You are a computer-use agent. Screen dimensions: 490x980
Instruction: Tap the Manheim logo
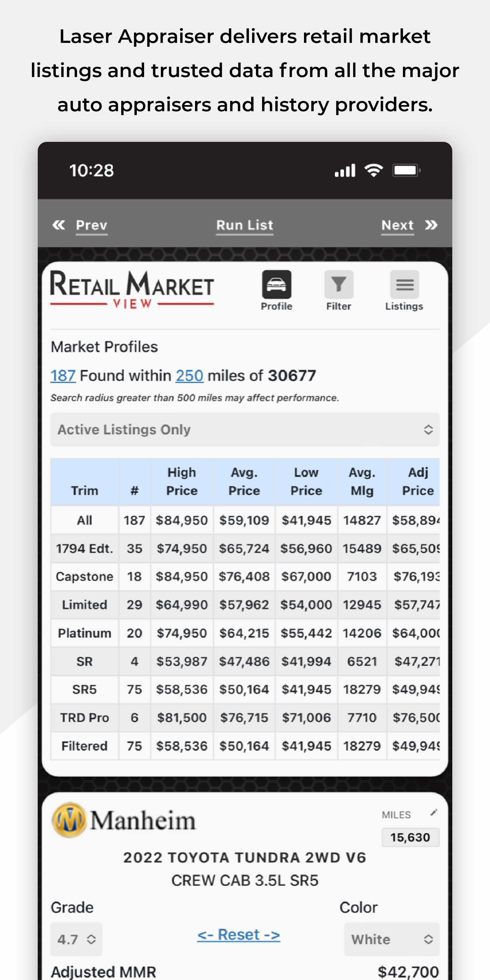click(124, 820)
